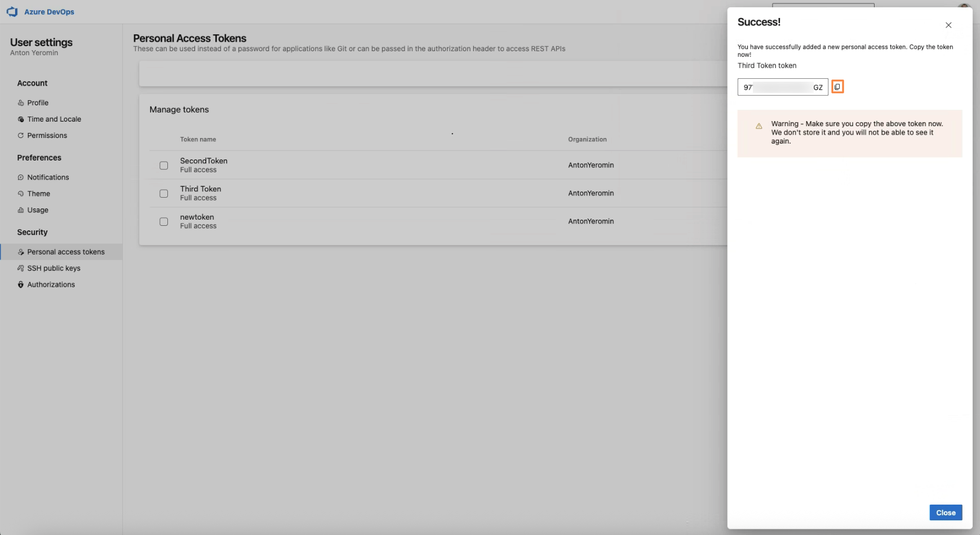Image resolution: width=980 pixels, height=535 pixels.
Task: Click the Notifications icon in Preferences
Action: pos(21,177)
